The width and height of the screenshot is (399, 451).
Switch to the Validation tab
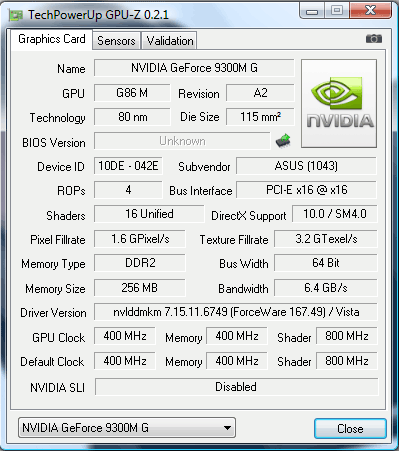[x=170, y=41]
